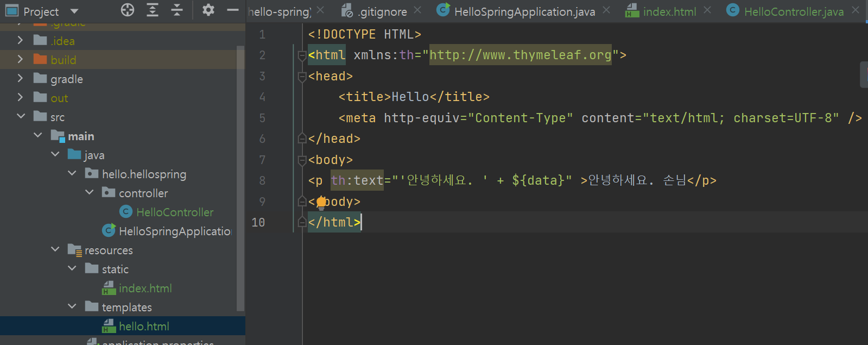The height and width of the screenshot is (345, 868).
Task: Click the yellow light bulb intention icon
Action: (x=321, y=203)
